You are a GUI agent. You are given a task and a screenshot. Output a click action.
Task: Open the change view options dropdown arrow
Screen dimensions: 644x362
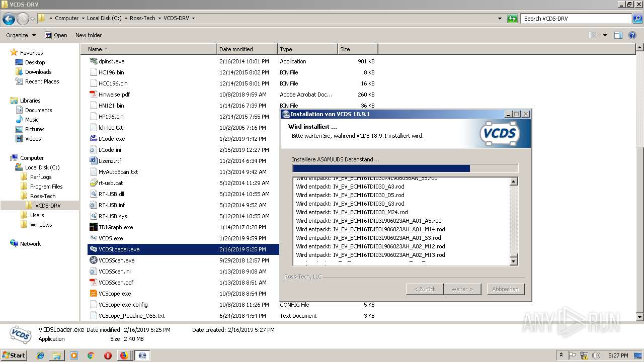(605, 35)
